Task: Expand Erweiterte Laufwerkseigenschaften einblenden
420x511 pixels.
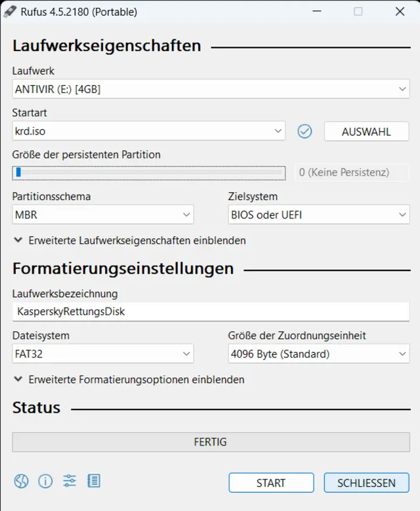Action: click(x=130, y=241)
